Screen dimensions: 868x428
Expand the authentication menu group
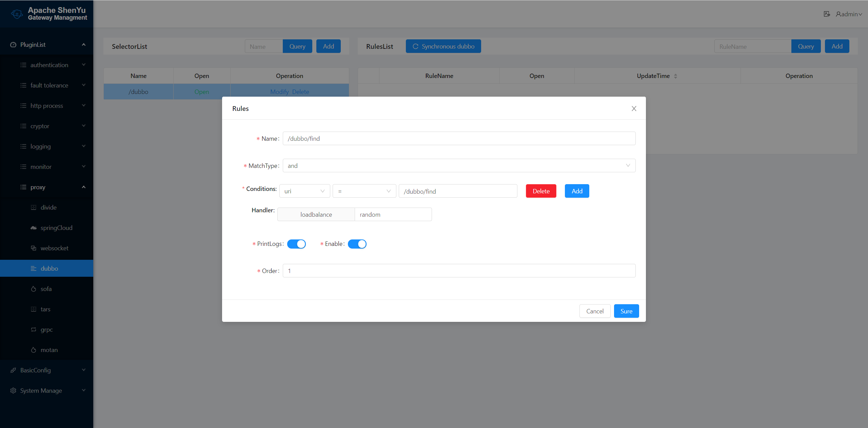(49, 65)
